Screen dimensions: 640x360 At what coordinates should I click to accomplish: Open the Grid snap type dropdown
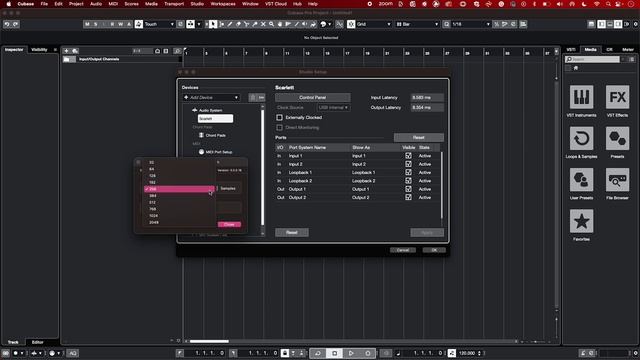click(373, 24)
